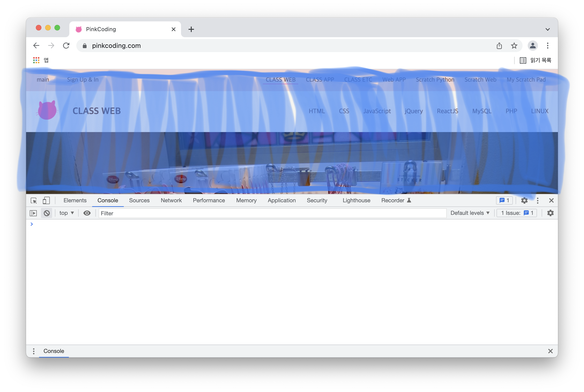Screen dimensions: 584x392
Task: Click the Scratch Python navigation link
Action: (434, 79)
